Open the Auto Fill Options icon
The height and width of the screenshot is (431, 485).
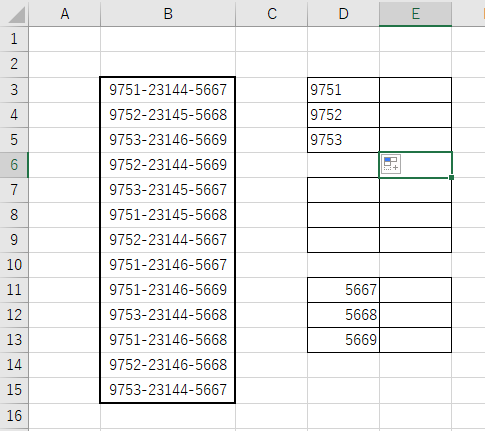pos(391,164)
